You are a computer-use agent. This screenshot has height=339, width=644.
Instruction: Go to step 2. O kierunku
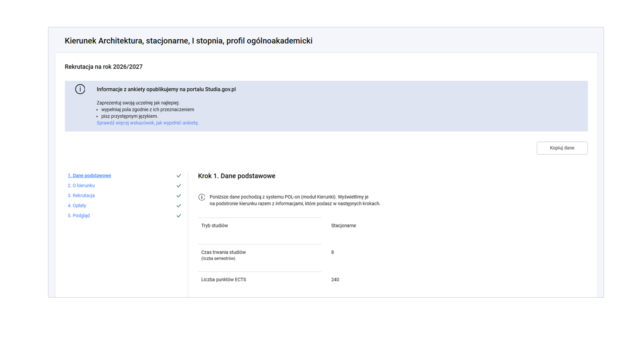pos(81,186)
